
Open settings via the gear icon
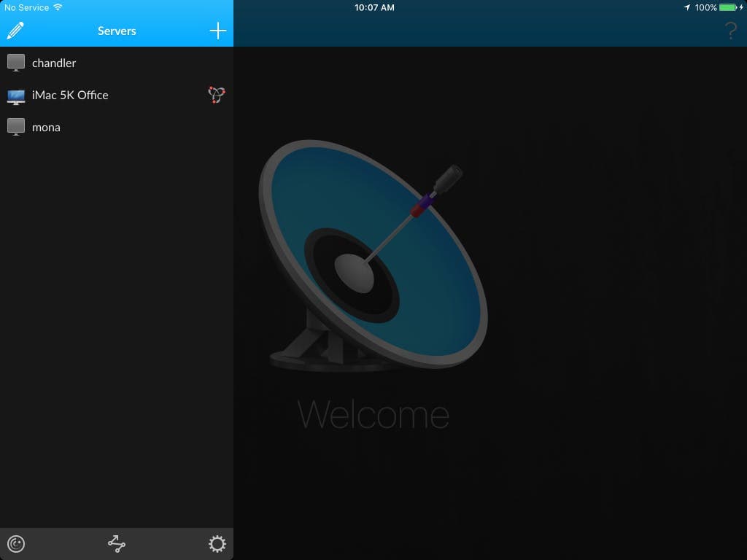[x=216, y=543]
